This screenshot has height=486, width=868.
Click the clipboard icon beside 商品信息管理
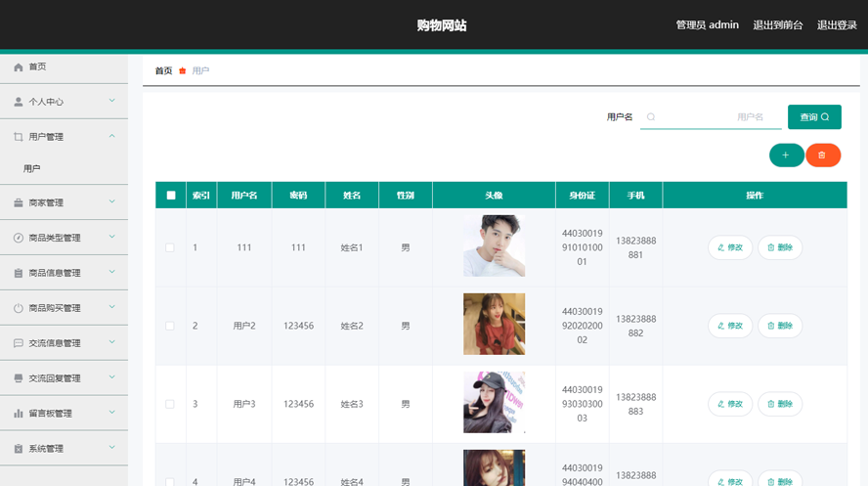[x=19, y=273]
